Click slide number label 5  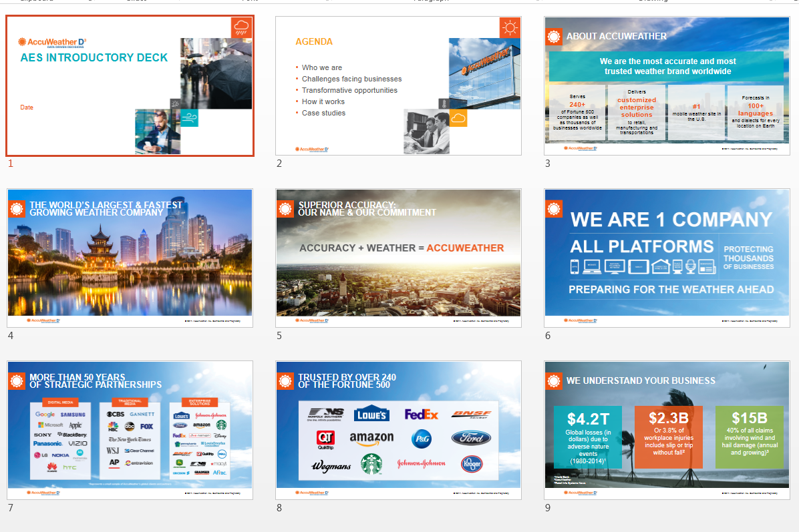click(x=279, y=336)
